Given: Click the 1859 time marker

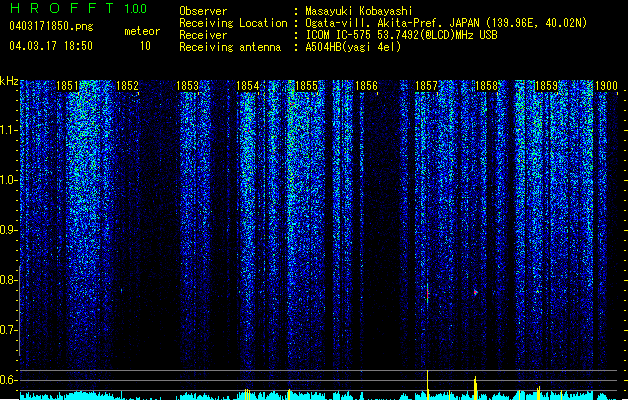Looking at the screenshot, I should pos(546,86).
